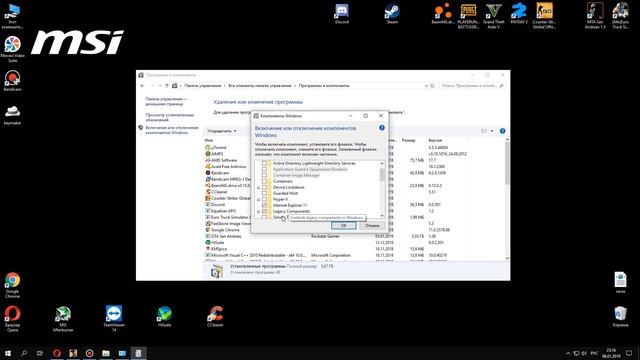Image resolution: width=640 pixels, height=360 pixels.
Task: Open the BeamNG.drive desktop icon
Action: pyautogui.click(x=443, y=13)
